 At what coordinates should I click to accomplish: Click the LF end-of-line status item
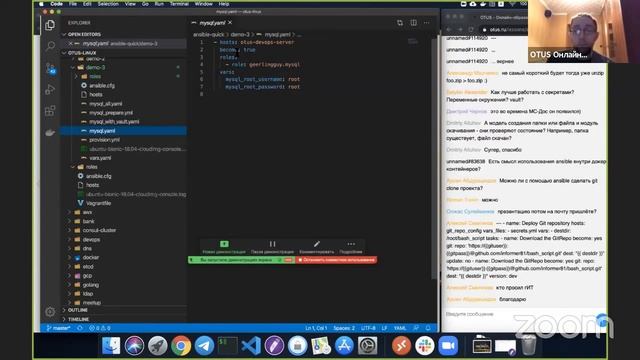coord(384,328)
